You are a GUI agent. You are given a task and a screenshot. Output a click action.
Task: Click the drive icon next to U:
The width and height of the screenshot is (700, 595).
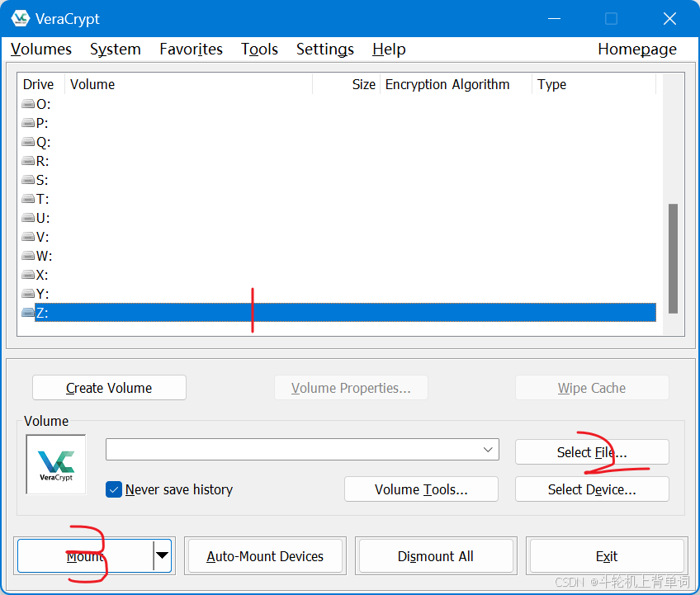pos(28,218)
